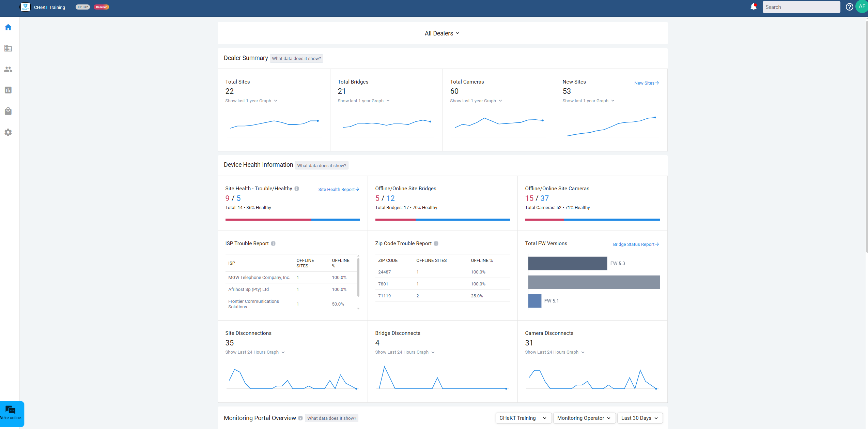Image resolution: width=868 pixels, height=429 pixels.
Task: Click the Search input field
Action: 801,7
